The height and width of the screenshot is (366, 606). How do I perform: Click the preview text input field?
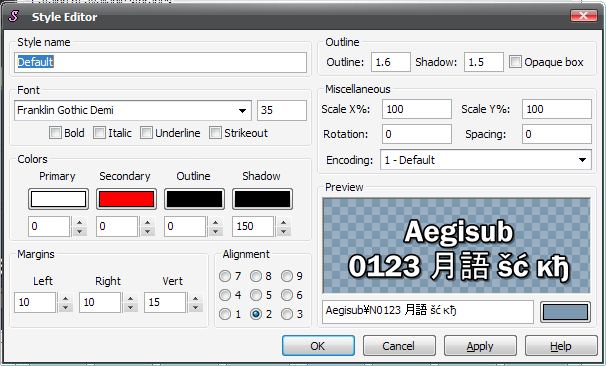coord(428,312)
